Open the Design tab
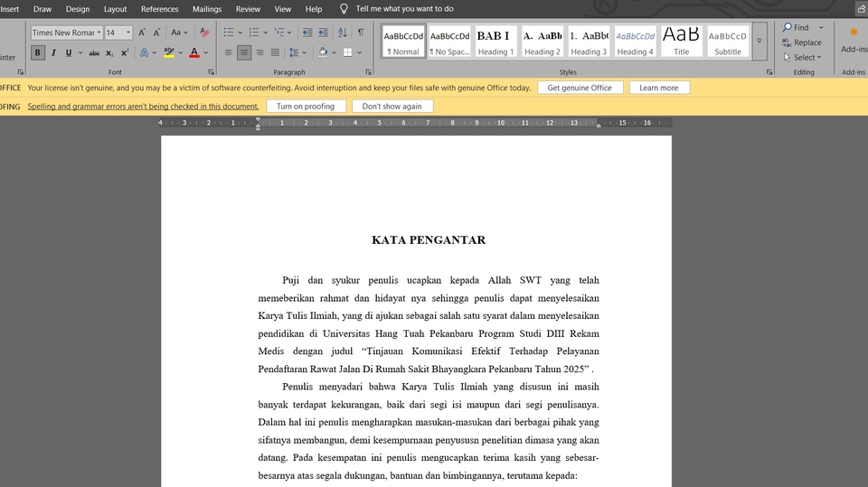This screenshot has width=868, height=487. point(78,9)
